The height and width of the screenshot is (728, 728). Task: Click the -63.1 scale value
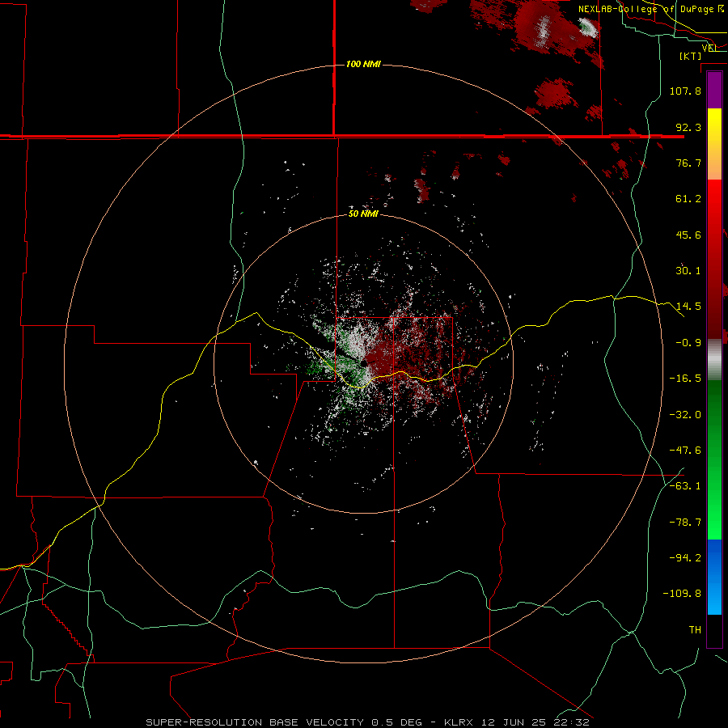coord(685,486)
